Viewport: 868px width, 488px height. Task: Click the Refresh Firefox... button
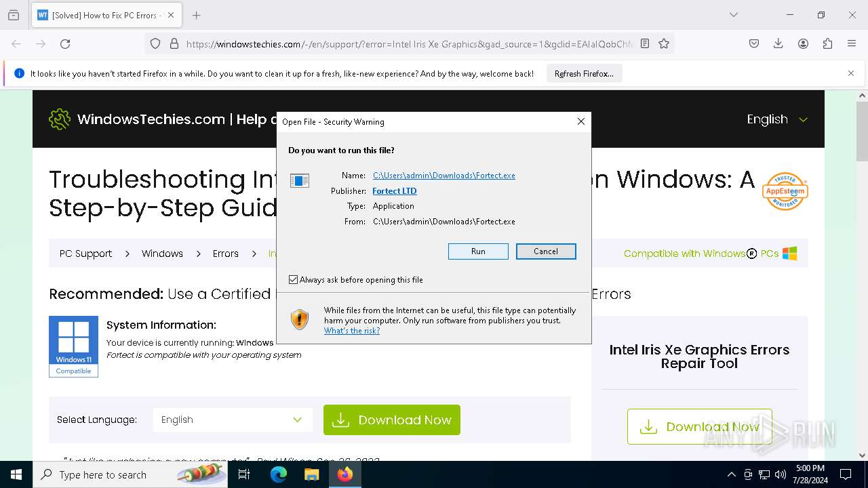(x=584, y=73)
